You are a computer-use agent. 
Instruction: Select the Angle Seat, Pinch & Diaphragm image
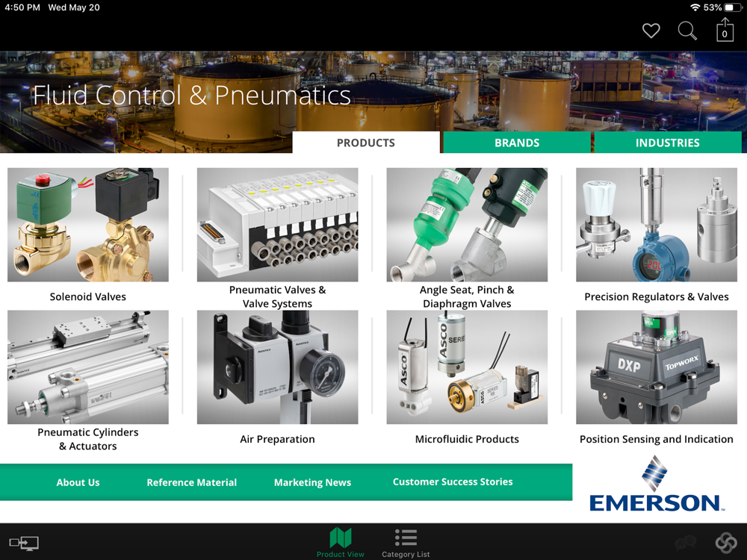pos(467,224)
